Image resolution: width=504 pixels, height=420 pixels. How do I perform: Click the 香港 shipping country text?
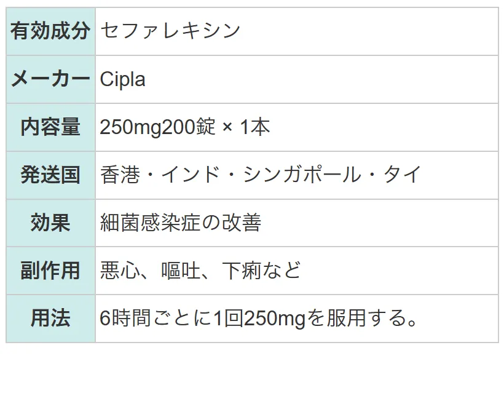pos(120,175)
